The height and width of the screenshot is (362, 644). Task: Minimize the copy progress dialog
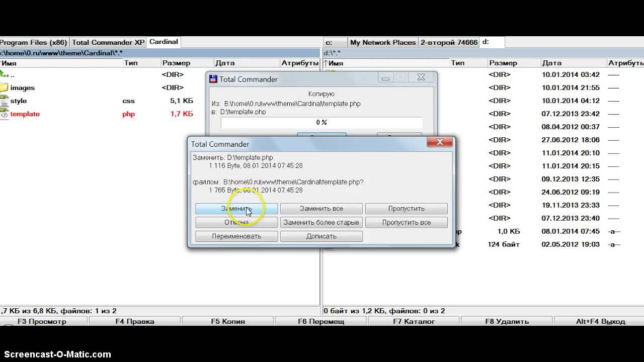[386, 77]
